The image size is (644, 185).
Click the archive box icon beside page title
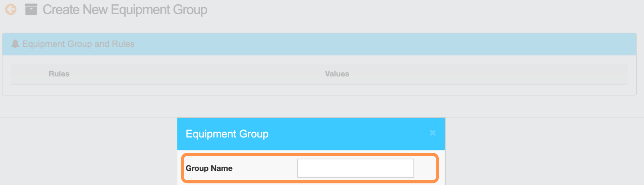31,10
